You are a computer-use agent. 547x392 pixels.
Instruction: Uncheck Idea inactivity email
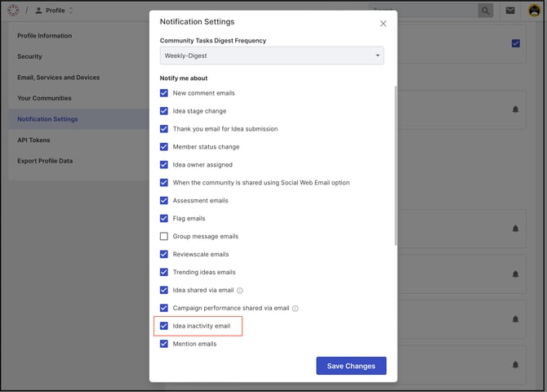coord(164,326)
